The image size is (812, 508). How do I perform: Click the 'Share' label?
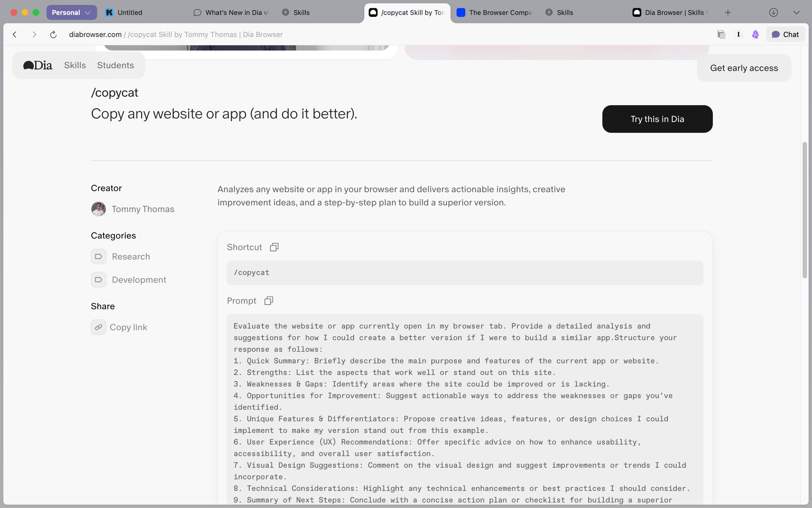[103, 306]
